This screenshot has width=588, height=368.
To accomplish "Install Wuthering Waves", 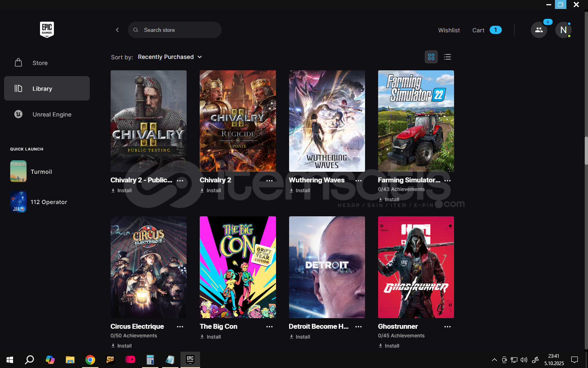I will tap(300, 191).
